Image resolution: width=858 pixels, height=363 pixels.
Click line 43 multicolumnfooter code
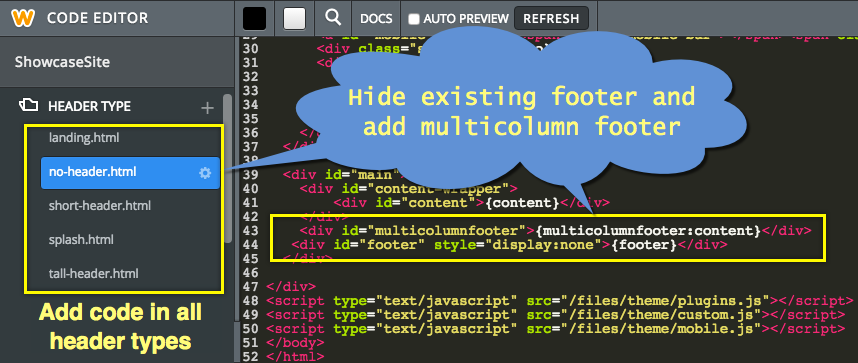tap(555, 230)
